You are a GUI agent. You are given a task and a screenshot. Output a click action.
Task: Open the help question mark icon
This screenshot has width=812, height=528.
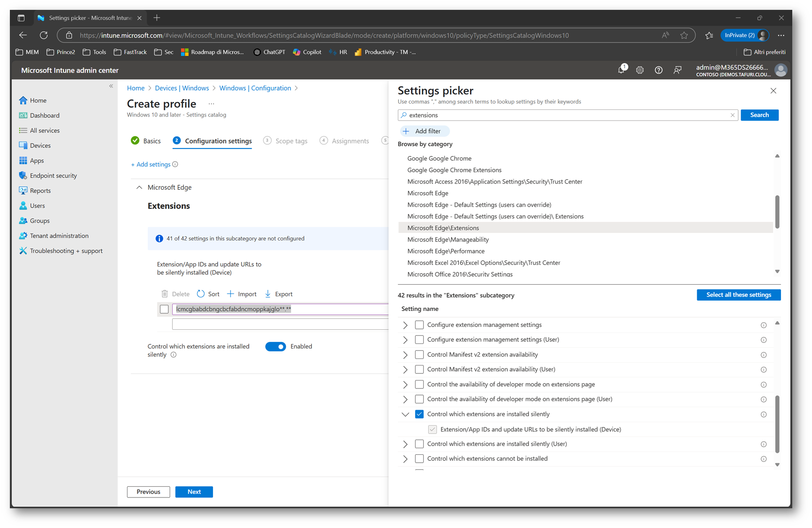pos(659,70)
